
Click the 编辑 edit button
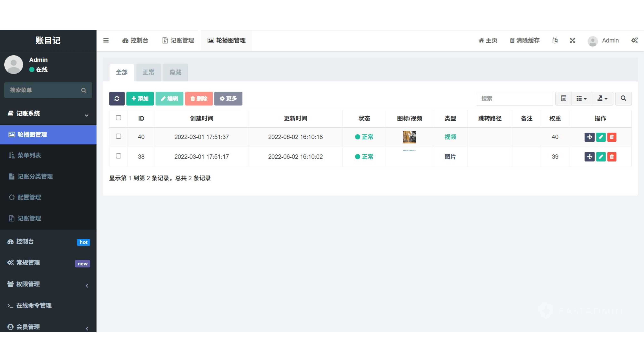click(169, 98)
